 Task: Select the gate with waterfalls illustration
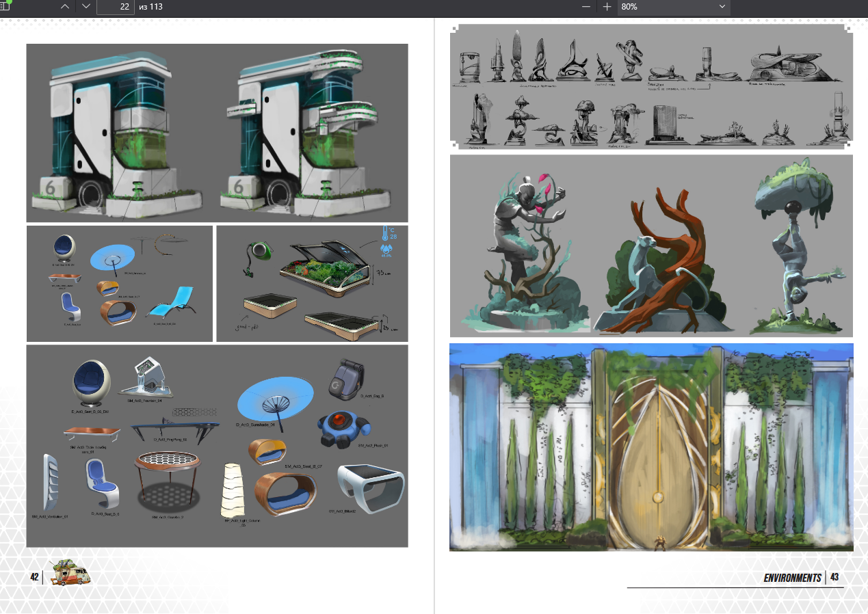(651, 447)
